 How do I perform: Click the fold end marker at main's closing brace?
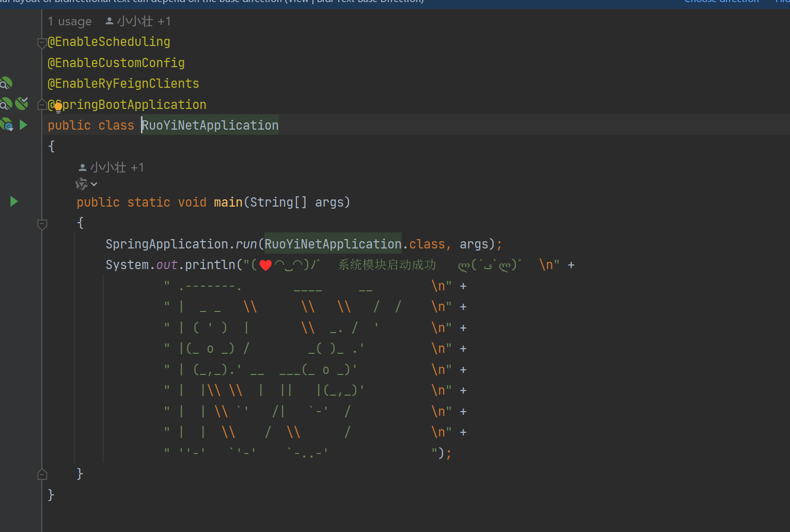click(42, 474)
